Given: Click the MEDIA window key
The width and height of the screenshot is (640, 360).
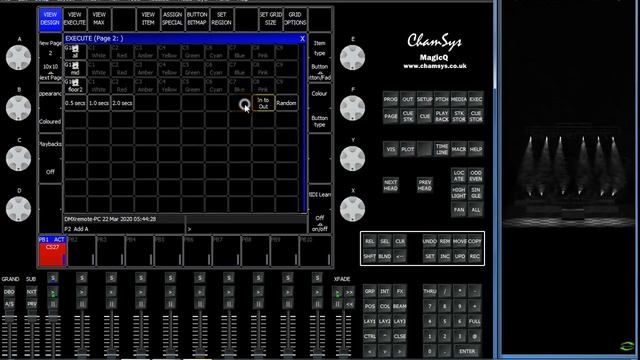Looking at the screenshot, I should click(x=459, y=99).
